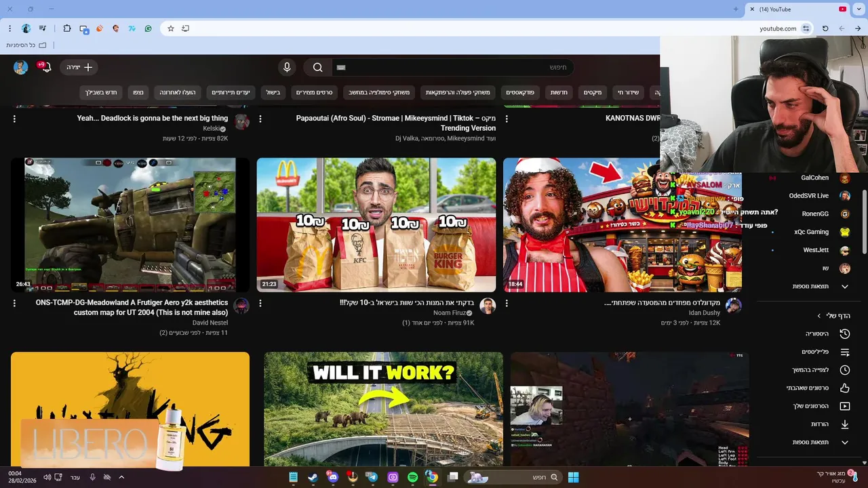868x488 pixels.
Task: Open the 'הדף שלי' section chevron
Action: tap(819, 316)
